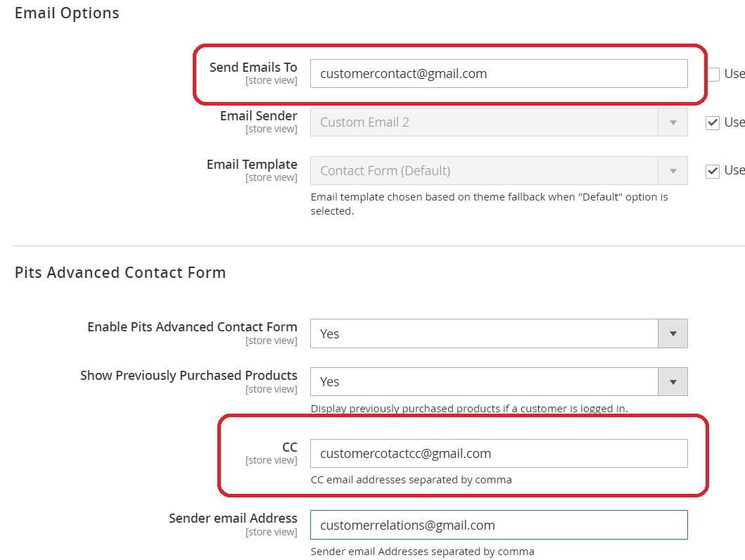The height and width of the screenshot is (560, 745).
Task: Click the Enable Pits Advanced Contact Form label
Action: [x=192, y=327]
